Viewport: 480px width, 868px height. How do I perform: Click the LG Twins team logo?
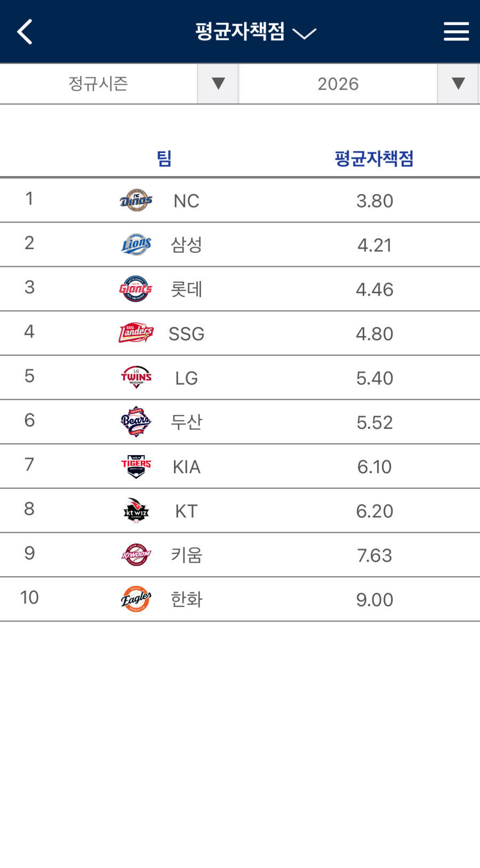click(x=136, y=378)
